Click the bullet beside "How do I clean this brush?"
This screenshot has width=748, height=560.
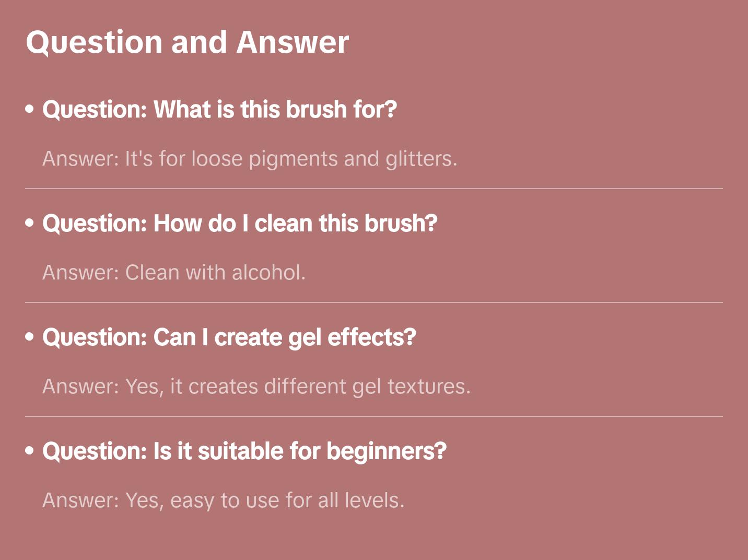30,223
